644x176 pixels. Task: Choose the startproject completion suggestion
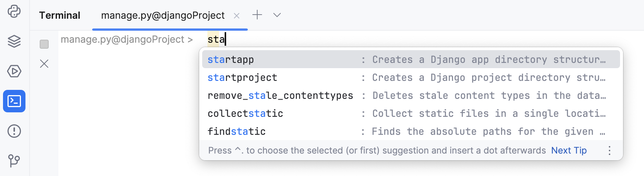[242, 78]
